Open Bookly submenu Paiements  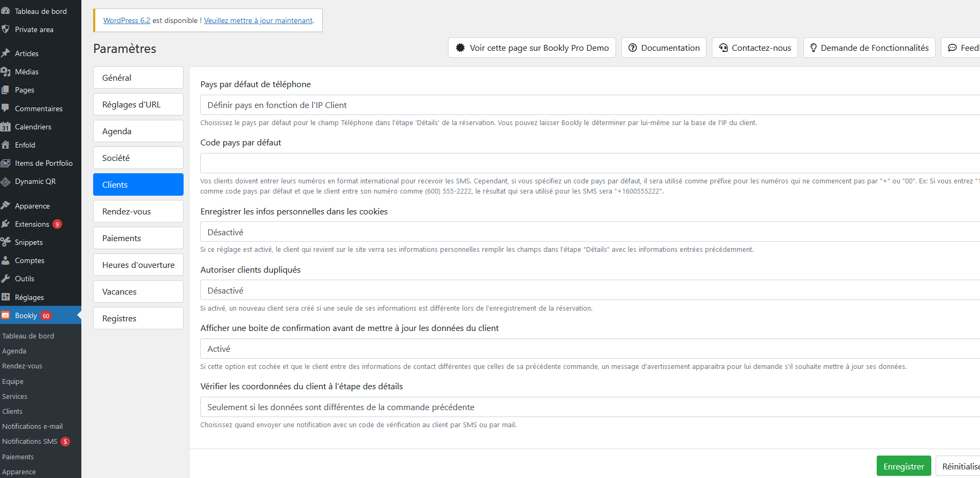pos(18,457)
